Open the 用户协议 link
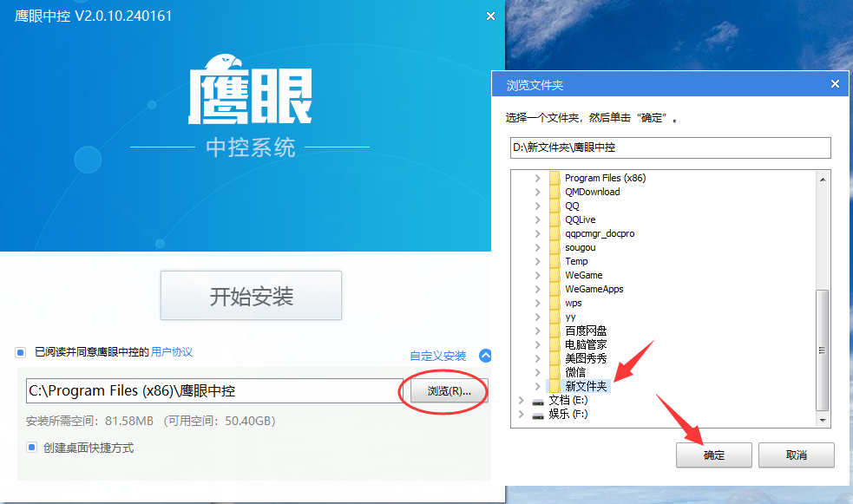The height and width of the screenshot is (504, 853). tap(171, 352)
